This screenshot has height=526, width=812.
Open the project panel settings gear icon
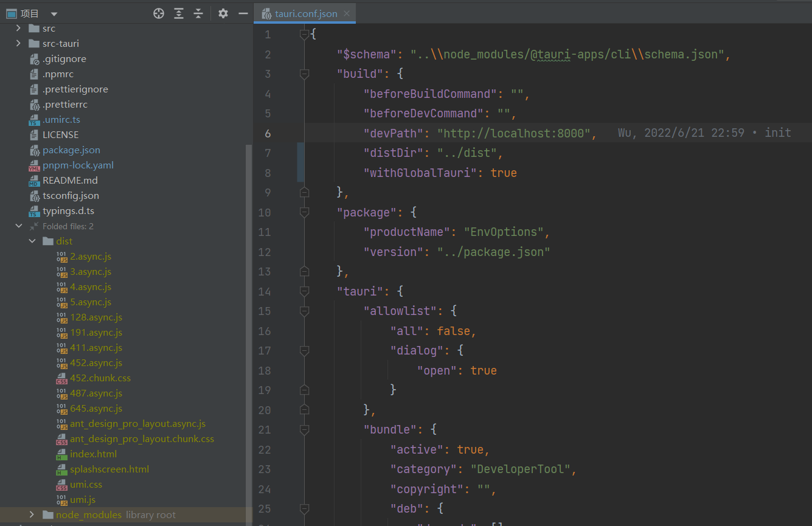(x=222, y=13)
